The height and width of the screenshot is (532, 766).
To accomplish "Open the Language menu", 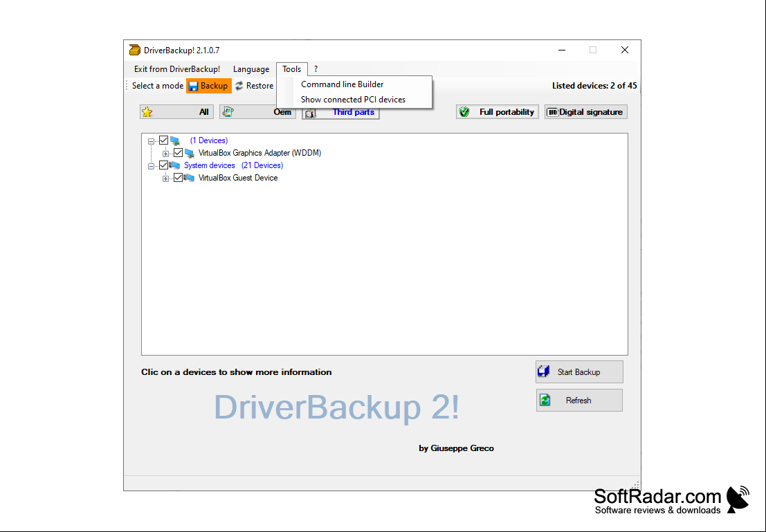I will pos(251,69).
